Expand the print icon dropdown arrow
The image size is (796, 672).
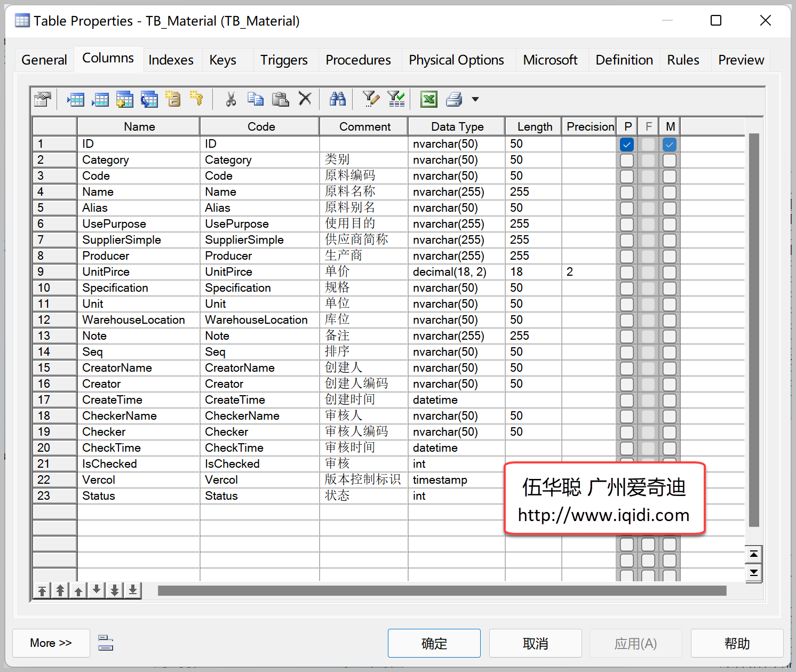(475, 99)
